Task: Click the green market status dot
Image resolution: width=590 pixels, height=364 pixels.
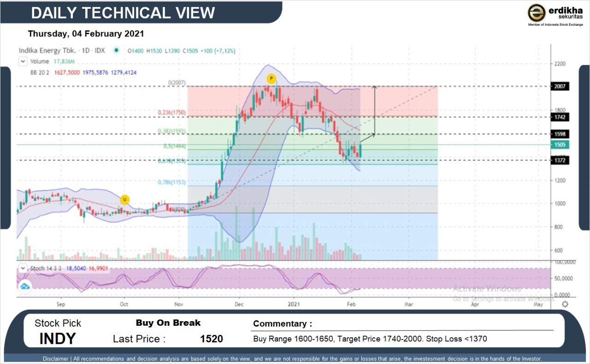Action: click(116, 51)
